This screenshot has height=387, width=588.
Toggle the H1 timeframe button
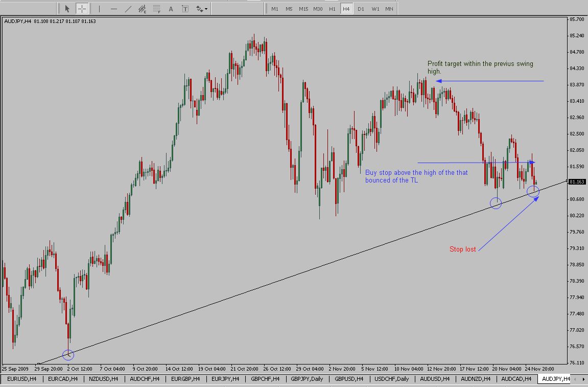[332, 9]
